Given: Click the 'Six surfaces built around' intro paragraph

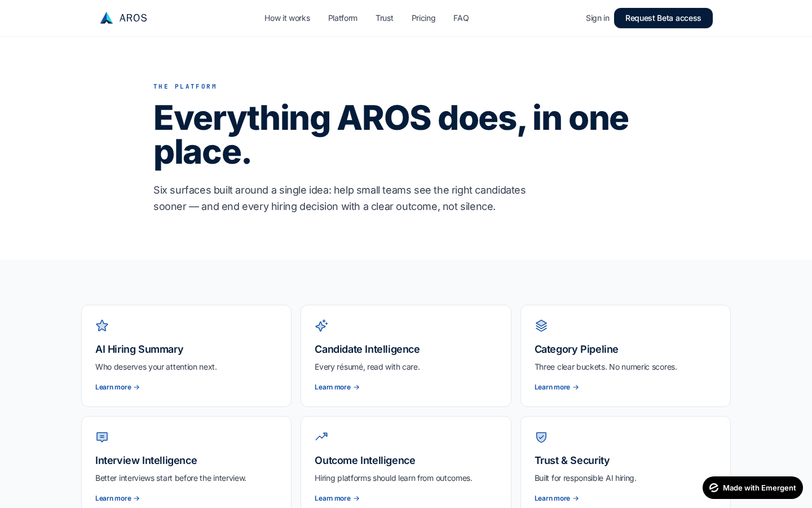Looking at the screenshot, I should click(339, 198).
